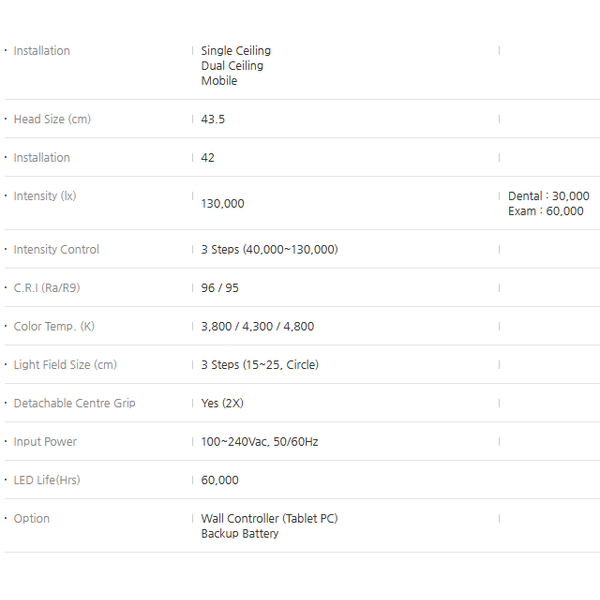The image size is (600, 600).
Task: Click Wall Controller (Tablet PC) option text
Action: pyautogui.click(x=269, y=519)
